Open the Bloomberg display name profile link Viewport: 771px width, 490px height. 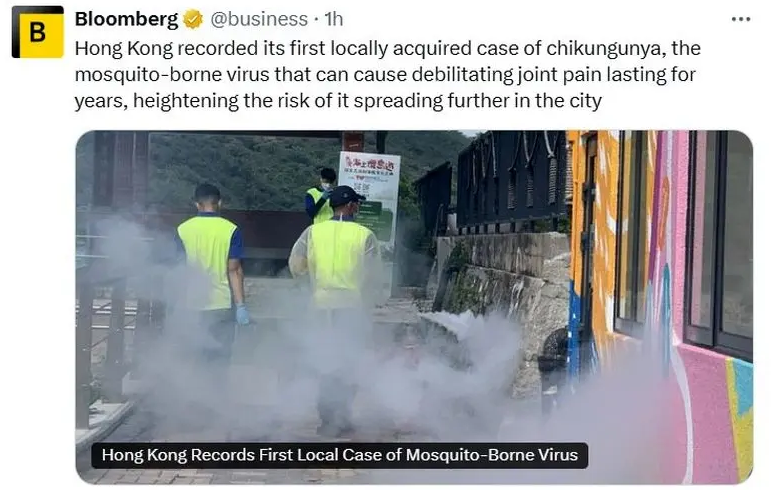tap(126, 19)
